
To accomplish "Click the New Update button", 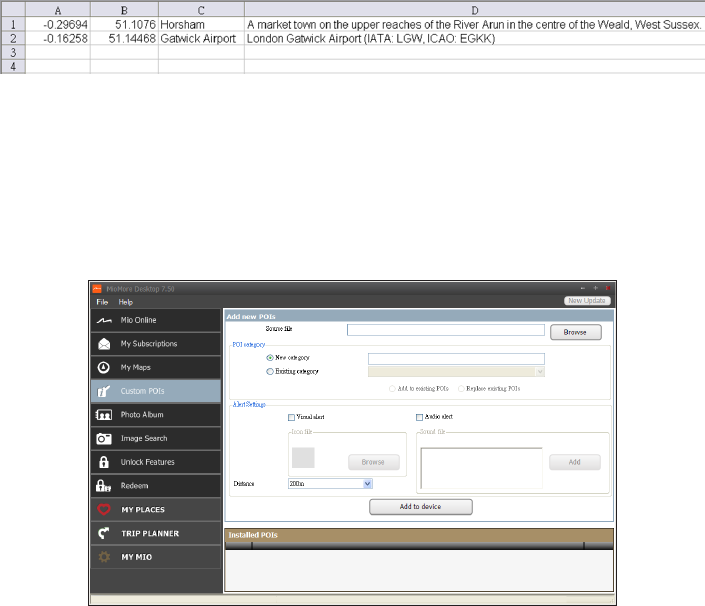I will pyautogui.click(x=587, y=301).
